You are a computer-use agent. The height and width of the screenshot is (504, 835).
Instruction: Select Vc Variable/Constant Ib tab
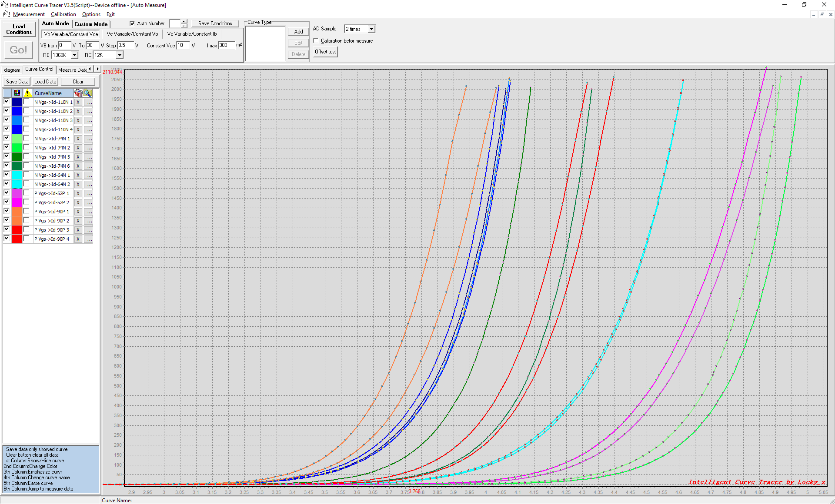[192, 34]
